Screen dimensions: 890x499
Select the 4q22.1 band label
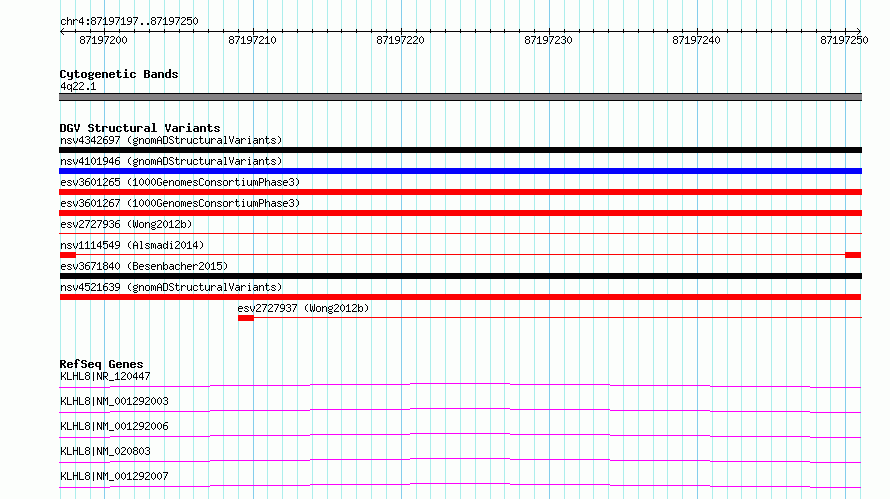click(x=78, y=86)
